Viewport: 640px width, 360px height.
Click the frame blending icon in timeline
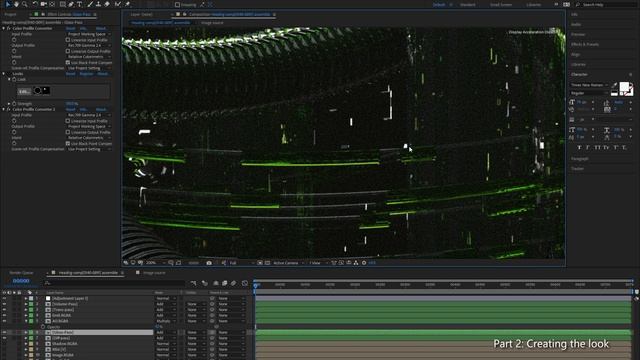(224, 283)
